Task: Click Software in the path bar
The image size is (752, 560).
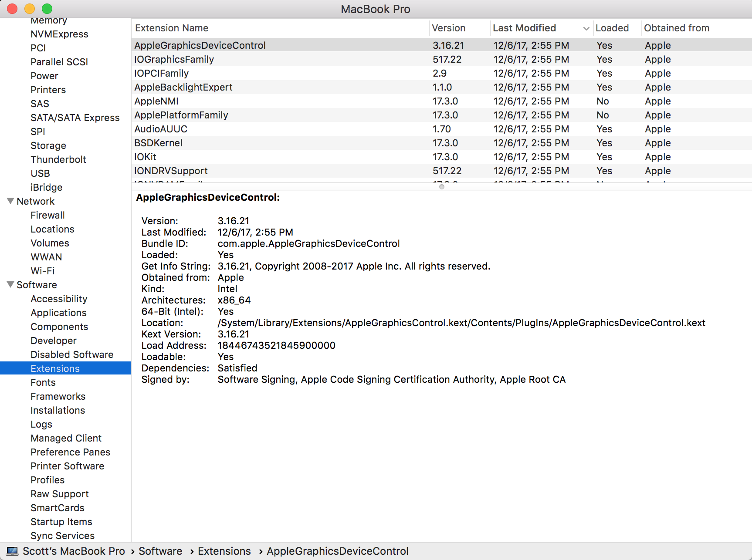Action: tap(160, 551)
